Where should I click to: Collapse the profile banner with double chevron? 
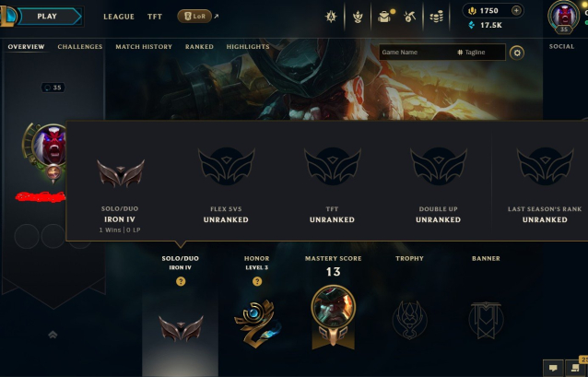coord(53,335)
